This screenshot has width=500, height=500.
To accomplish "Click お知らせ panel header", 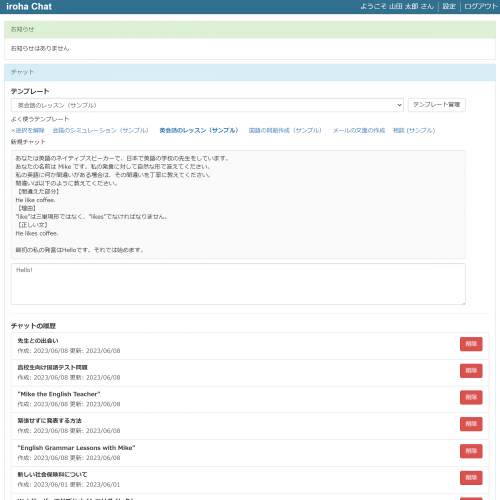I will 250,29.
